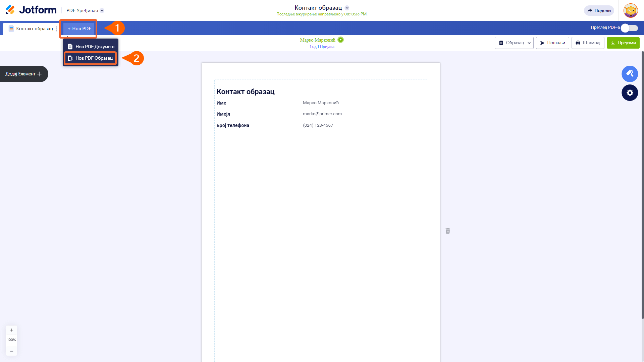Image resolution: width=644 pixels, height=362 pixels.
Task: Open the Додај Елемент panel
Action: click(23, 74)
